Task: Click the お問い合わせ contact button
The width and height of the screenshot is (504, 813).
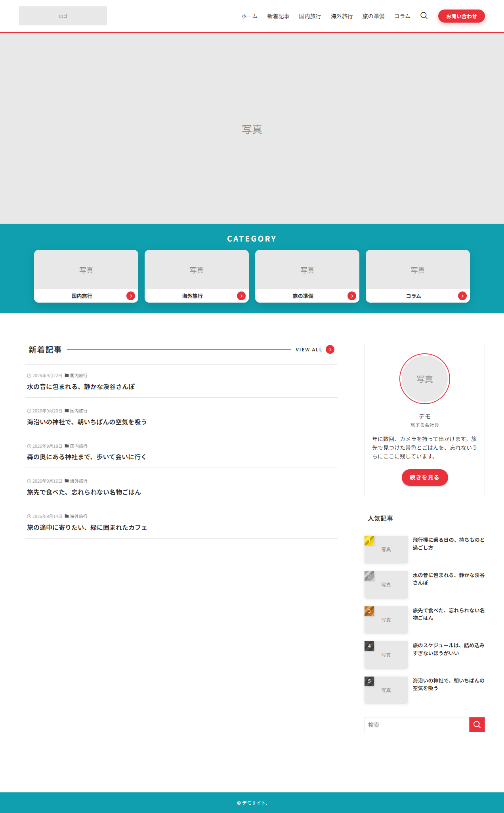Action: 462,16
